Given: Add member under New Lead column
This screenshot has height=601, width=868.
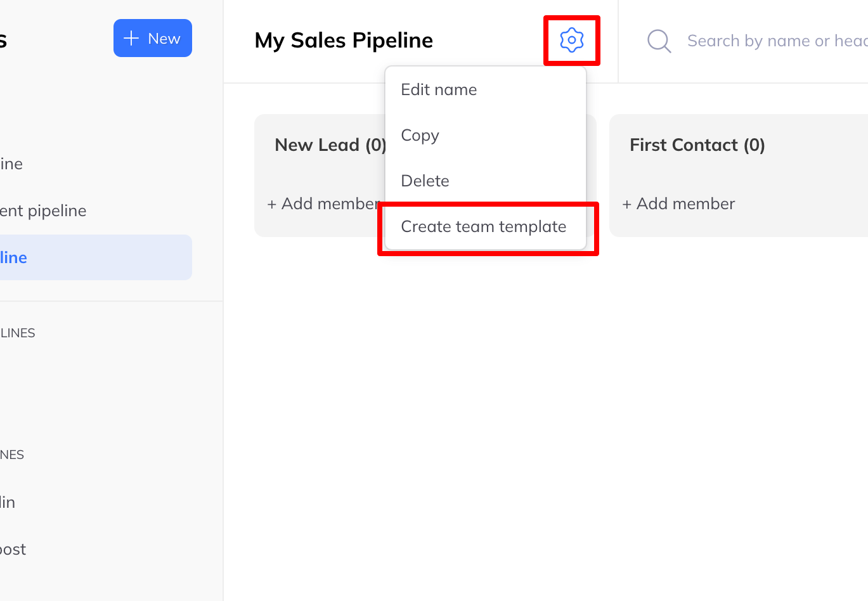Looking at the screenshot, I should [323, 204].
